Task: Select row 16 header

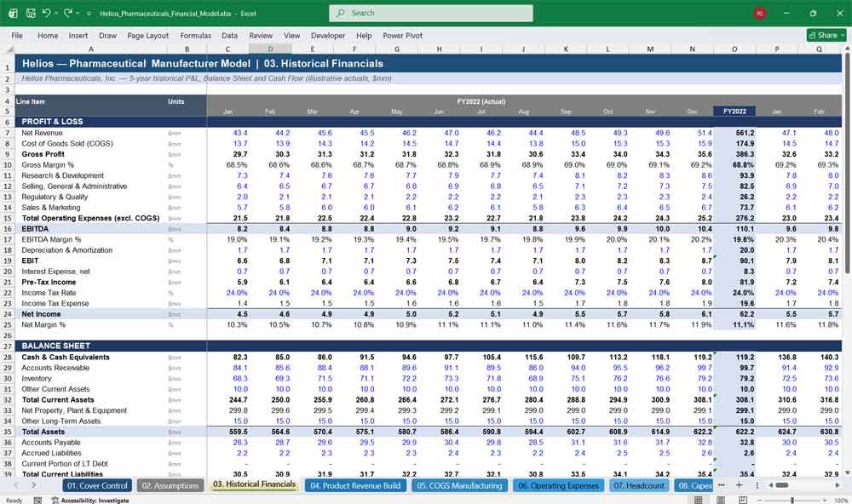Action: click(x=8, y=229)
